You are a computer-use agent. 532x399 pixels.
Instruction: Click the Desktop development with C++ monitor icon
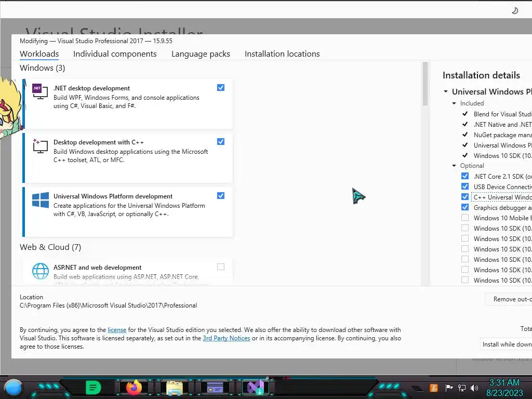(40, 146)
